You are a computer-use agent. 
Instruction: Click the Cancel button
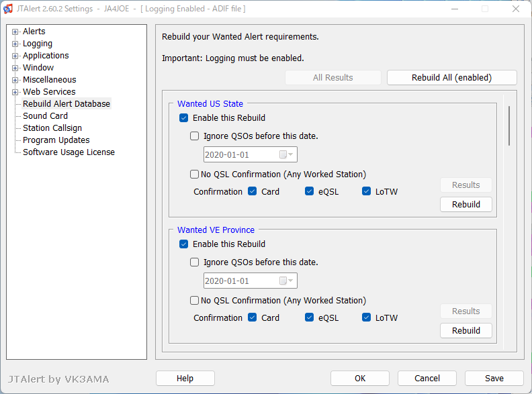pos(427,379)
